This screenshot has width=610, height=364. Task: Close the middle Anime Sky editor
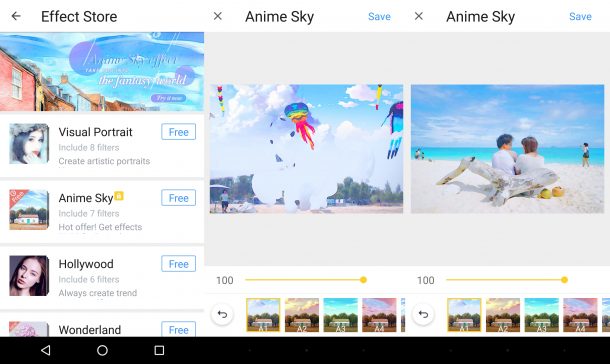click(x=218, y=16)
